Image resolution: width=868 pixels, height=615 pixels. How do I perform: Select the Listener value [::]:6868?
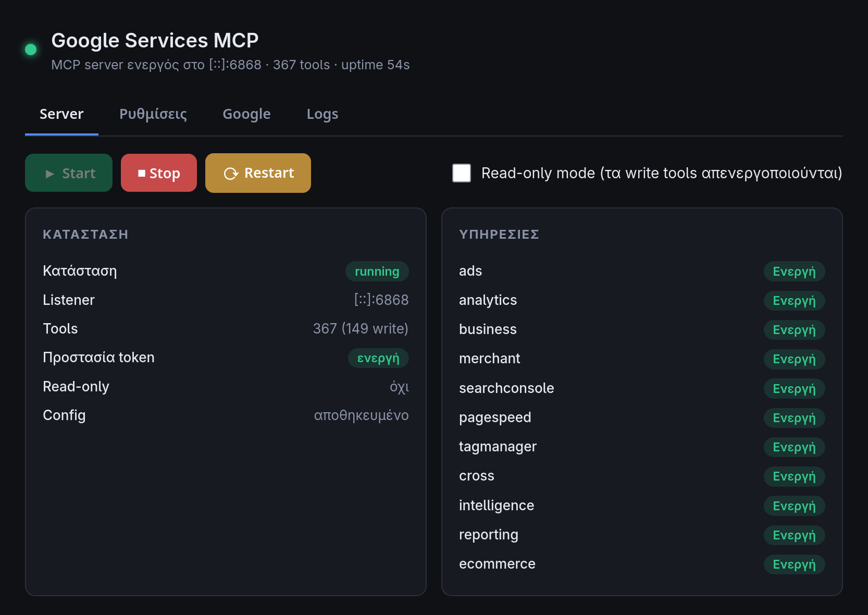381,300
